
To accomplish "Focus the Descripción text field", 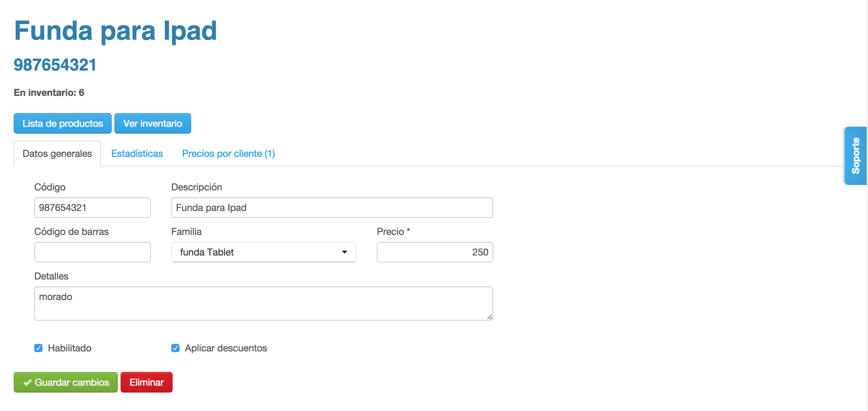I will click(x=332, y=208).
